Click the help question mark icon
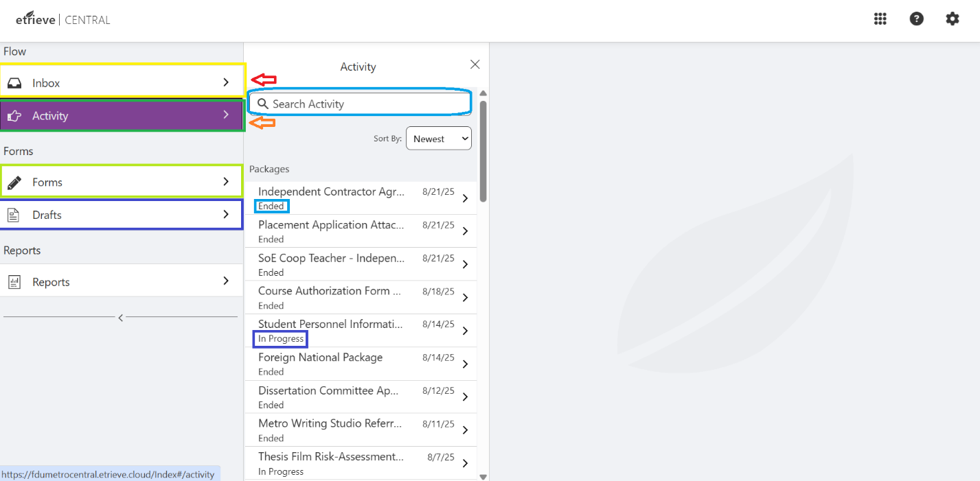Image resolution: width=980 pixels, height=481 pixels. (x=916, y=19)
